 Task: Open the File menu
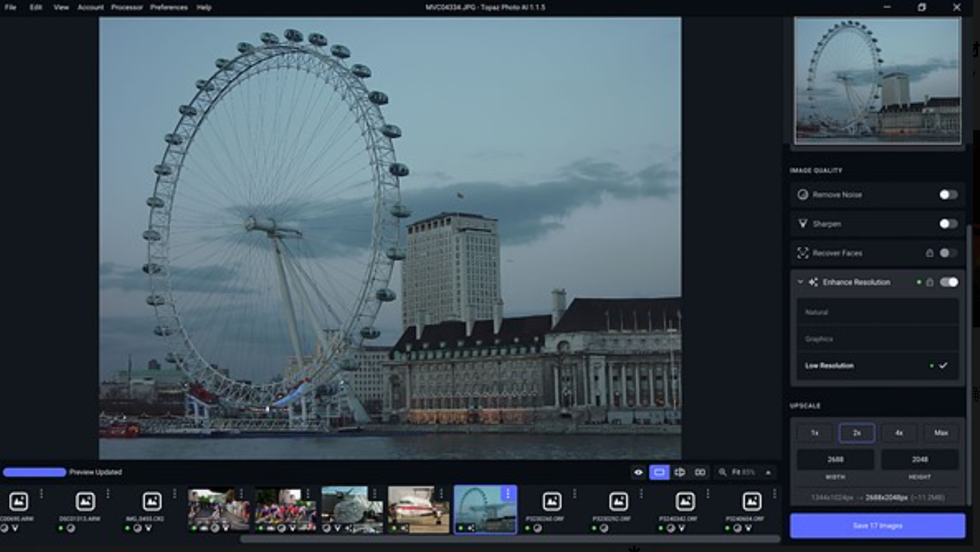pos(10,8)
